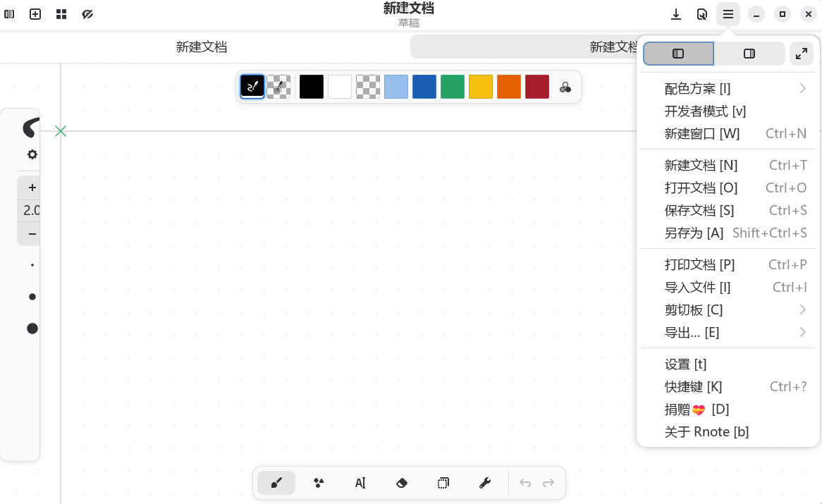Select the Selector tool

click(443, 483)
